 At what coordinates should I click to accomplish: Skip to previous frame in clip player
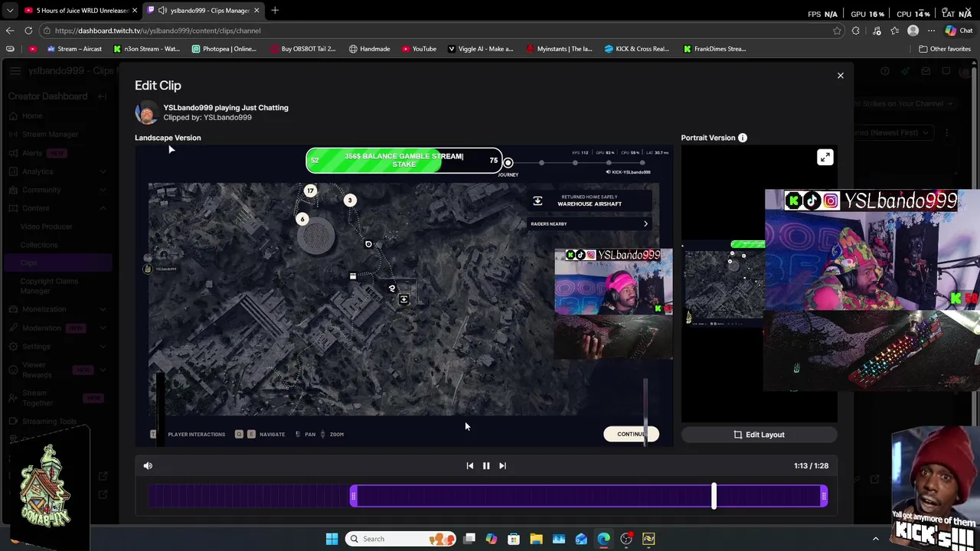tap(470, 465)
